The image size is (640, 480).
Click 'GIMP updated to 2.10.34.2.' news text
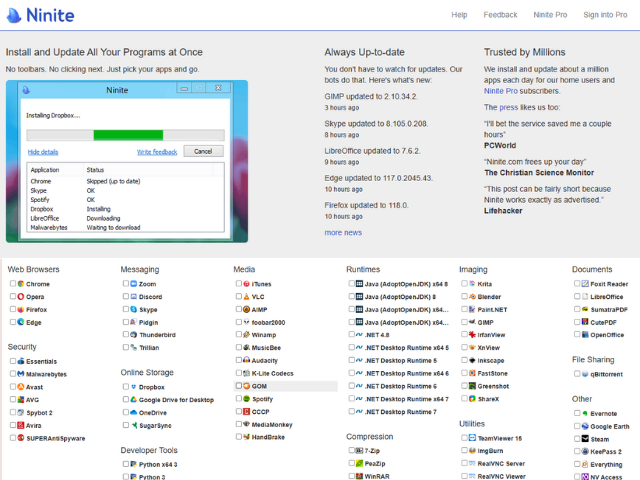coord(371,97)
